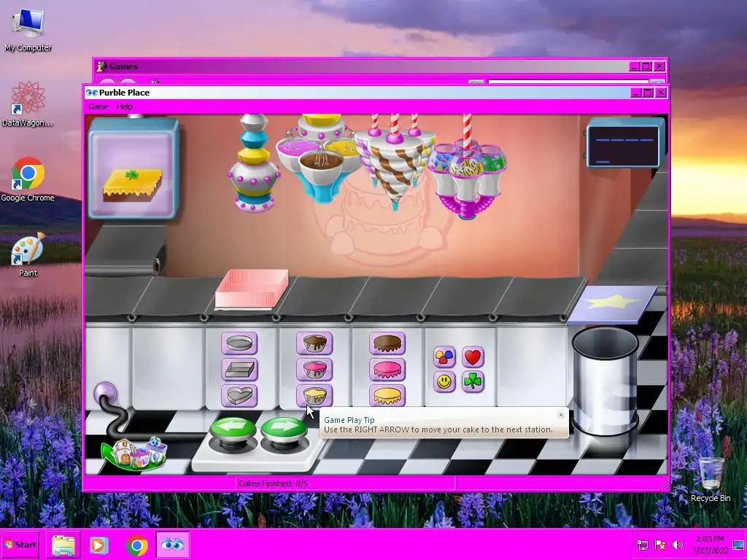Pick the yellow icing topping
This screenshot has width=747, height=560.
coord(387,396)
